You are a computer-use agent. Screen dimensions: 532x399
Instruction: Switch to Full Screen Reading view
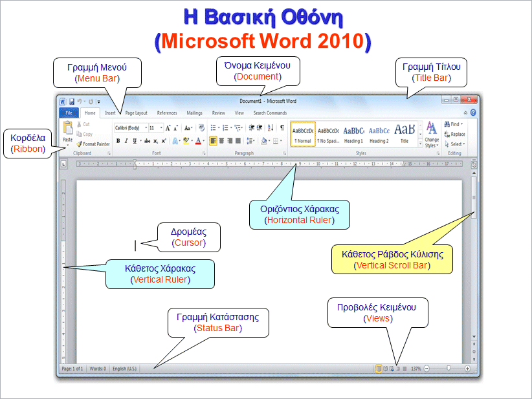coord(386,369)
